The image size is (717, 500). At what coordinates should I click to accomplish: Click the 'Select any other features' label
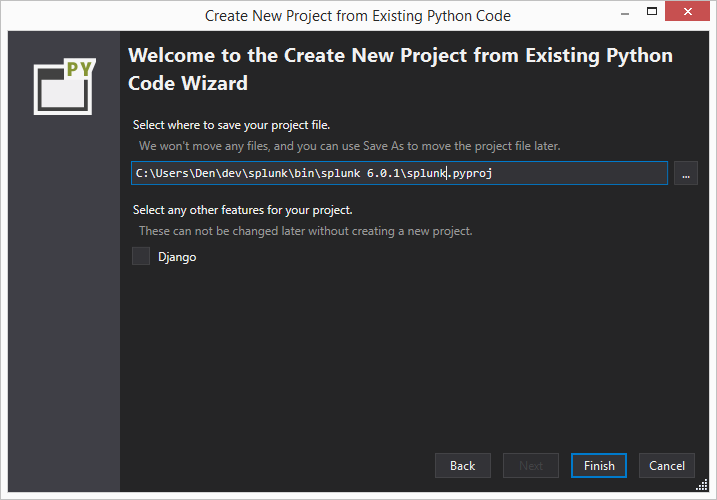tap(242, 210)
